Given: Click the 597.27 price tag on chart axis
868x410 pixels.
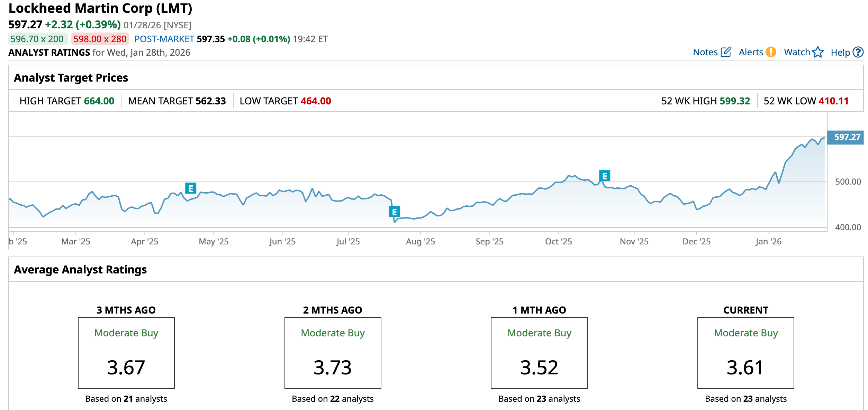Looking at the screenshot, I should (x=845, y=137).
